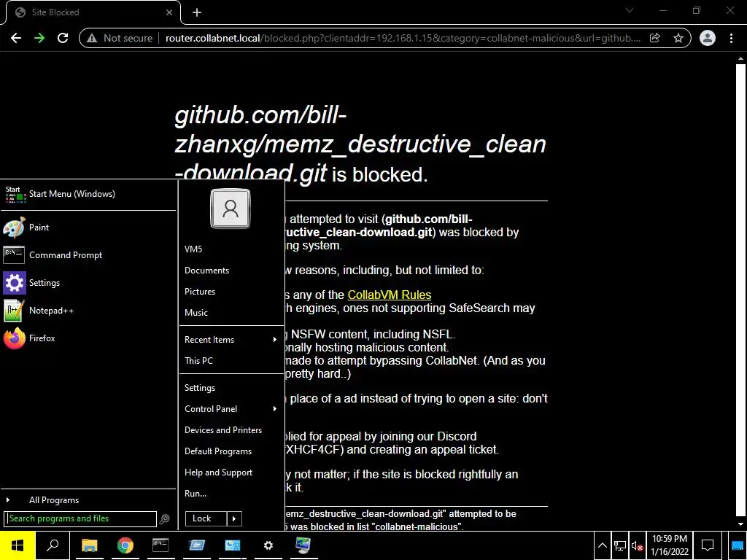Expand All Programs list
Image resolution: width=747 pixels, height=560 pixels.
tap(88, 500)
